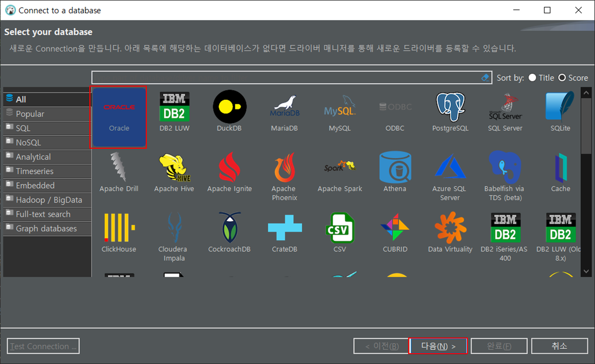Select the Timeseries category
Image resolution: width=595 pixels, height=364 pixels.
47,171
